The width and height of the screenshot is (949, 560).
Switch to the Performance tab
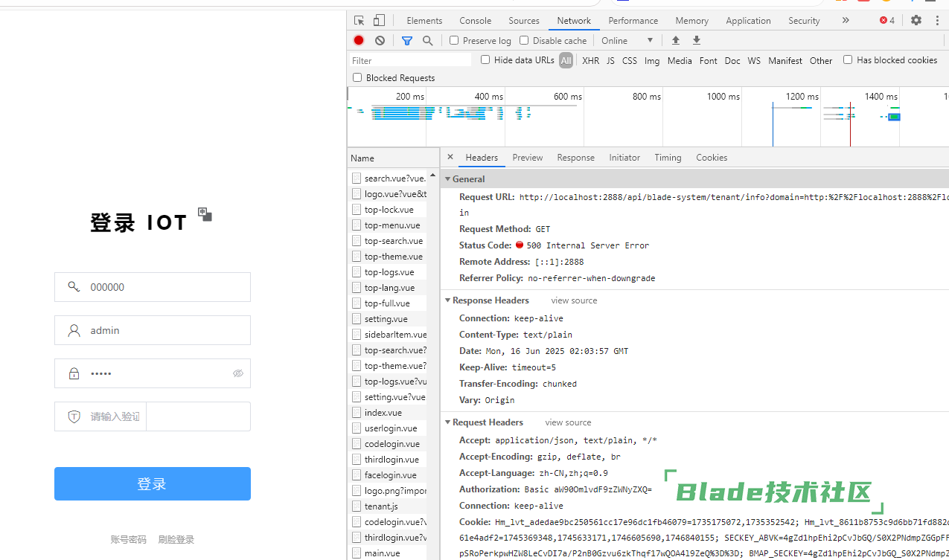point(633,21)
